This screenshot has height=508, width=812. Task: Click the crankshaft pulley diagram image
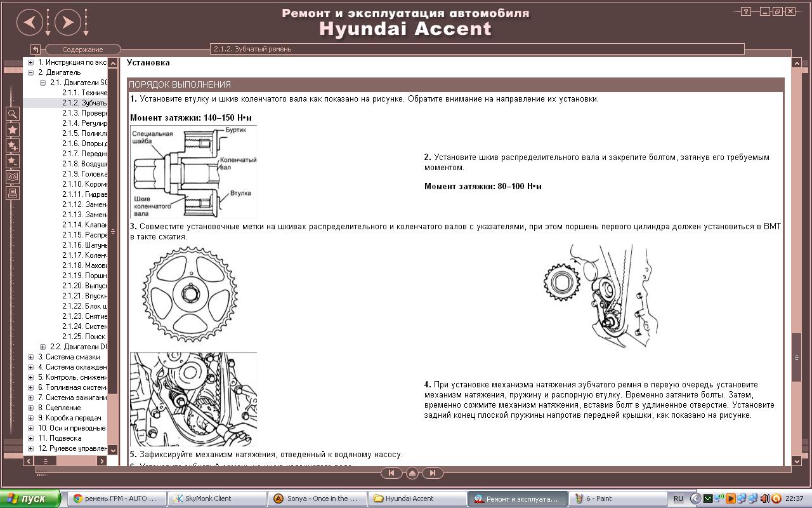tap(193, 171)
